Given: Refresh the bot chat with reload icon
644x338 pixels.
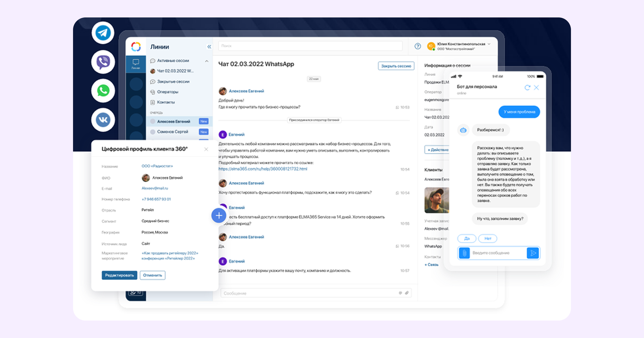Looking at the screenshot, I should click(527, 88).
